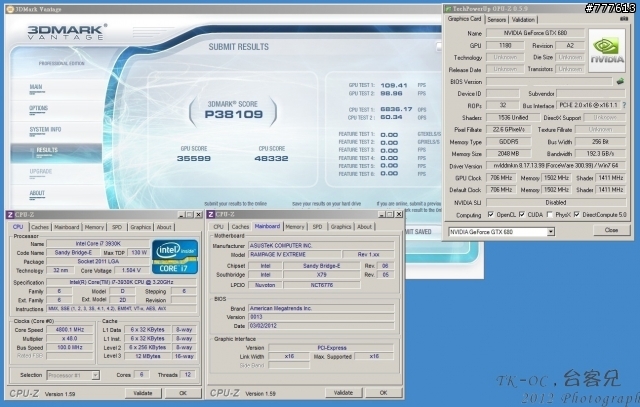Click the Bus Interface question mark icon
This screenshot has height=407, width=640.
[x=624, y=105]
